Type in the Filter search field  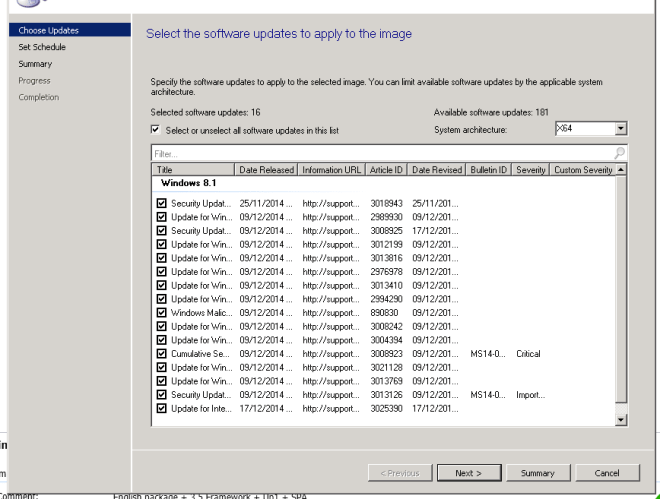(x=380, y=154)
